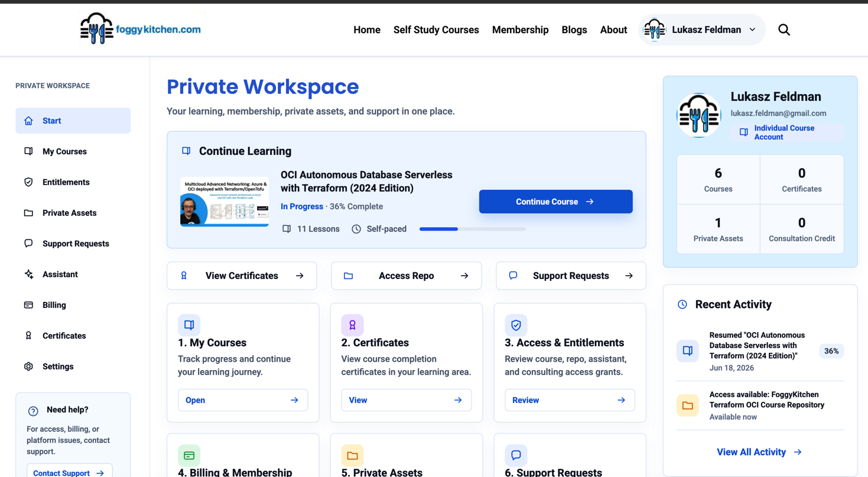Click the View Certificates button
868x477 pixels.
pyautogui.click(x=242, y=276)
